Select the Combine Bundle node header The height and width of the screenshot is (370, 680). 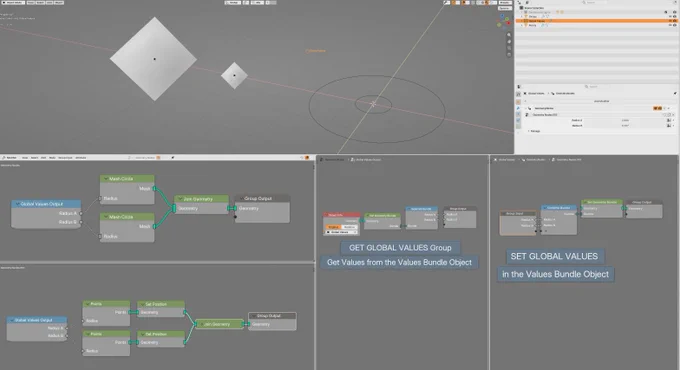click(x=559, y=208)
